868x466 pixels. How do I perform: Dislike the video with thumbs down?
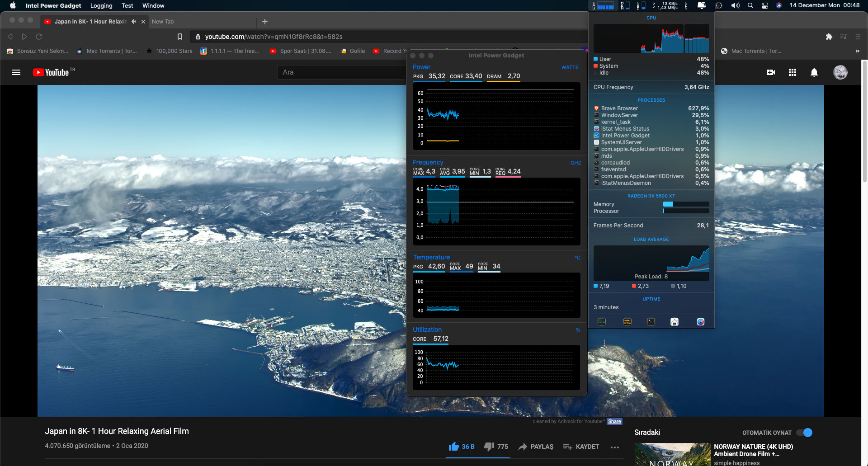(x=489, y=447)
